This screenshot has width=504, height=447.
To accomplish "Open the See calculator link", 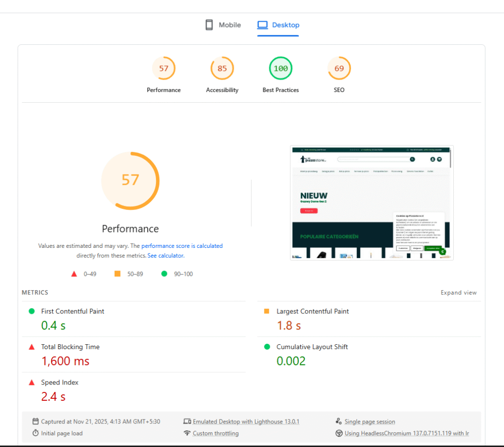I will pyautogui.click(x=165, y=256).
